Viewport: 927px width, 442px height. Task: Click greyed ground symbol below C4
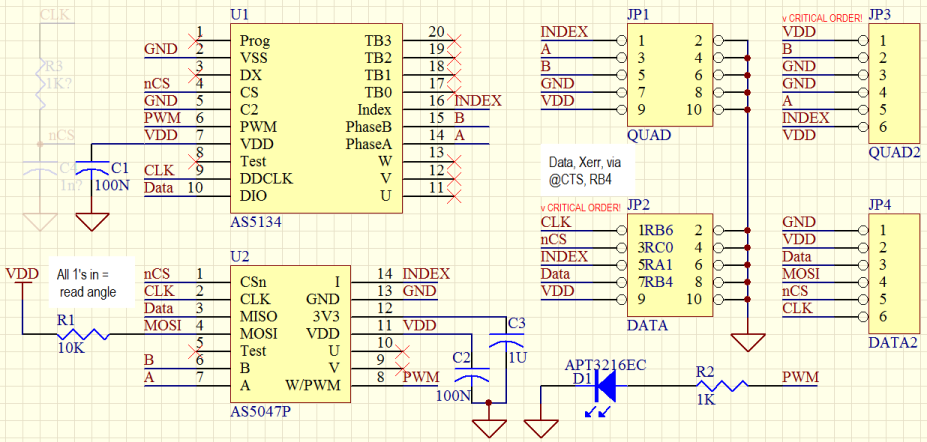(40, 221)
